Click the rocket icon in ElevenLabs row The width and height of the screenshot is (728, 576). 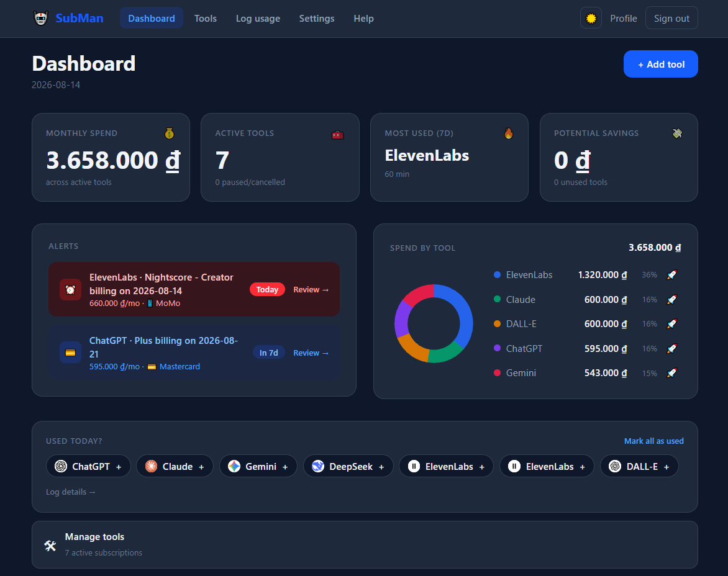point(672,274)
